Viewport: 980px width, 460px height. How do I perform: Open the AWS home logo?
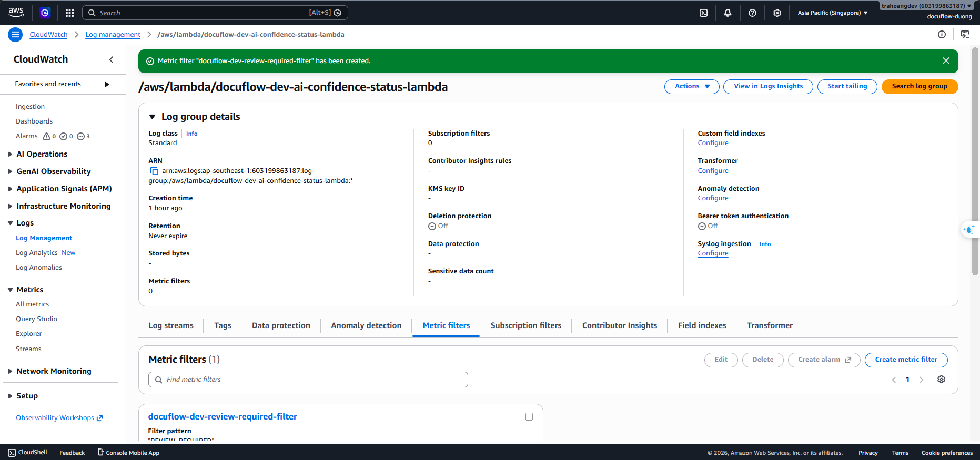tap(16, 12)
